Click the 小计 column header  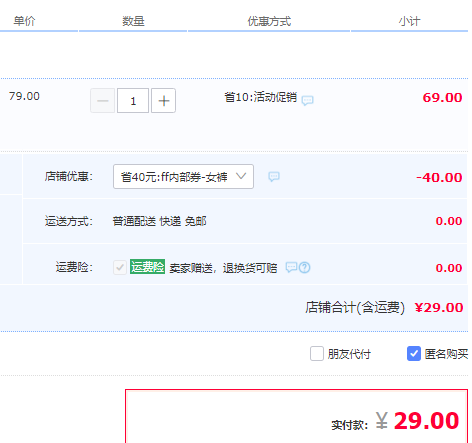pos(409,21)
